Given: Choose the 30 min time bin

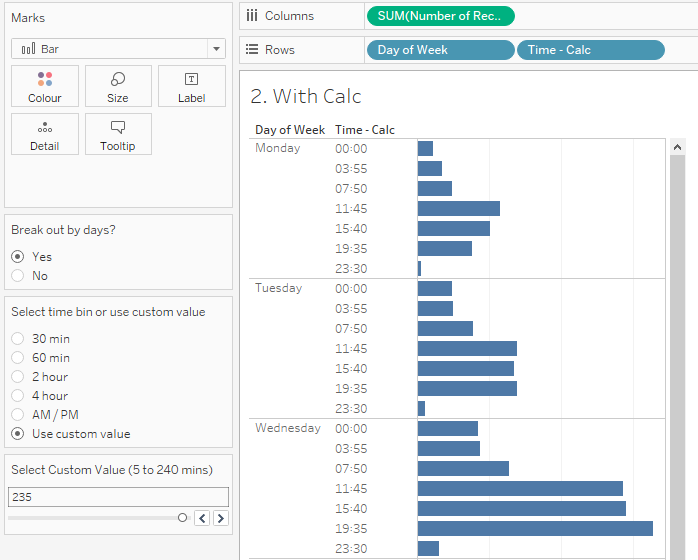Looking at the screenshot, I should [x=18, y=339].
